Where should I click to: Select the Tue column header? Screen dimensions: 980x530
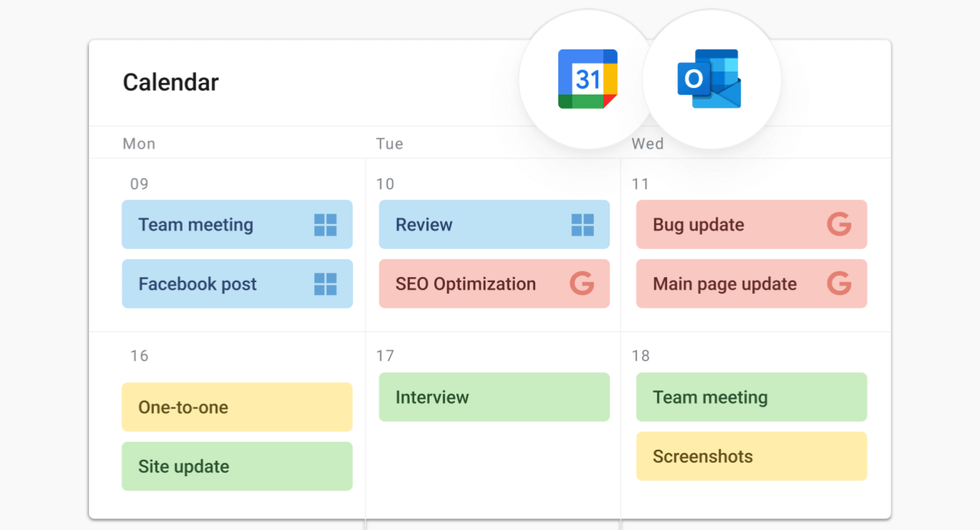click(390, 144)
